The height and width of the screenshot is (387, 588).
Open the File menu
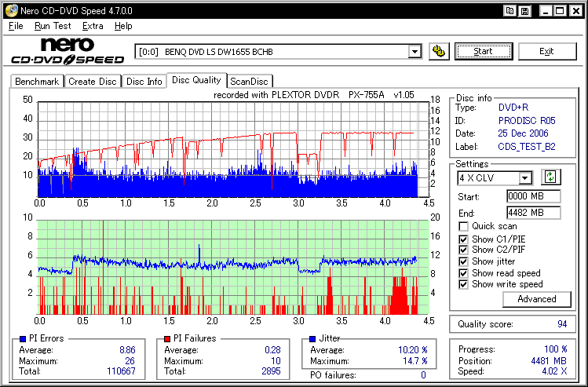click(16, 26)
